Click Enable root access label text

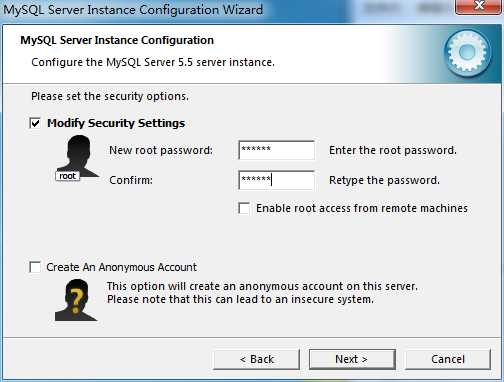(362, 208)
